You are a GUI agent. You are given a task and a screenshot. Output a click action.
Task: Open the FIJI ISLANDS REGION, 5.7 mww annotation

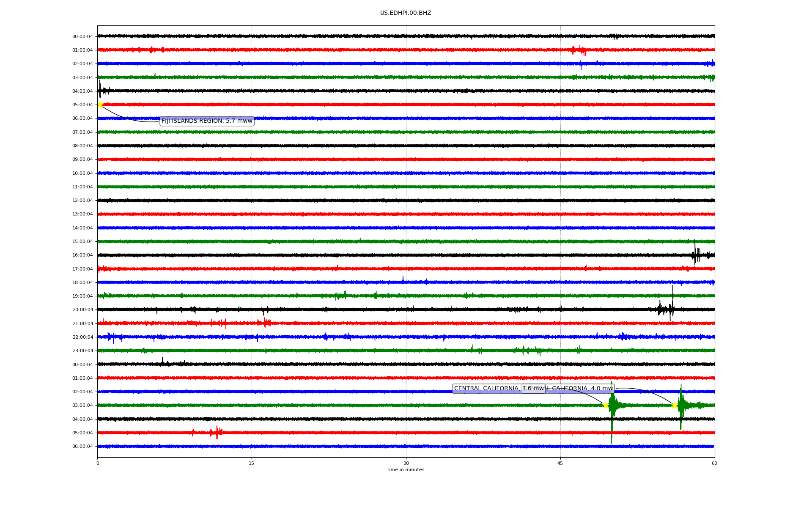coord(207,121)
